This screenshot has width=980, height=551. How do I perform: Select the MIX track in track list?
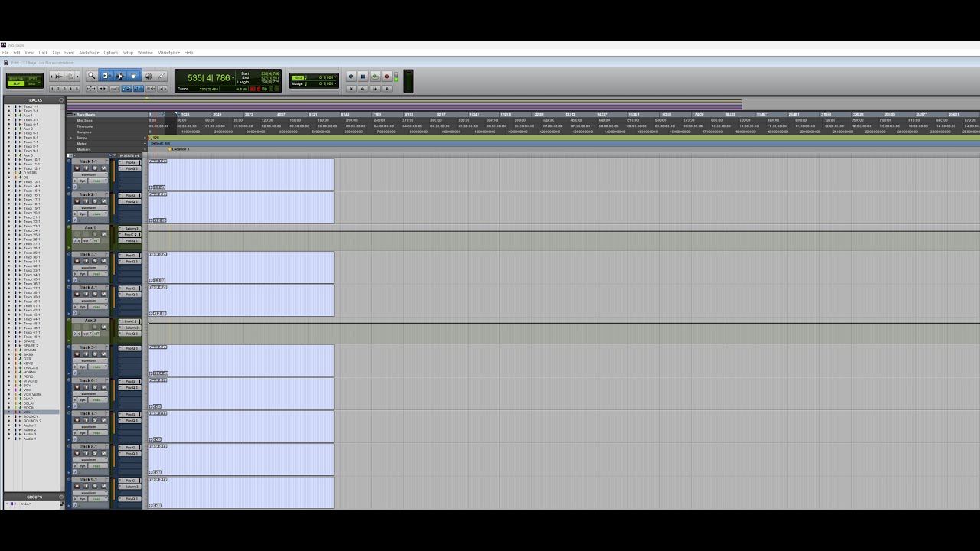[28, 412]
